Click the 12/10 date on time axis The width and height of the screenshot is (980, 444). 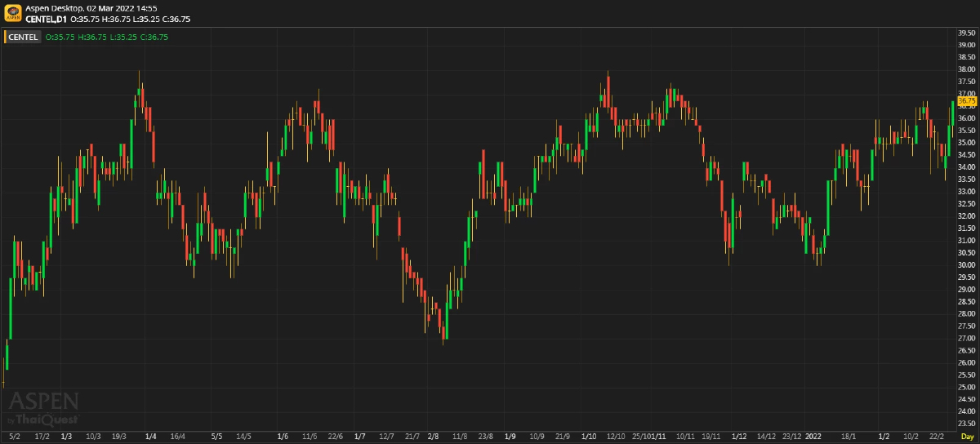tap(617, 437)
